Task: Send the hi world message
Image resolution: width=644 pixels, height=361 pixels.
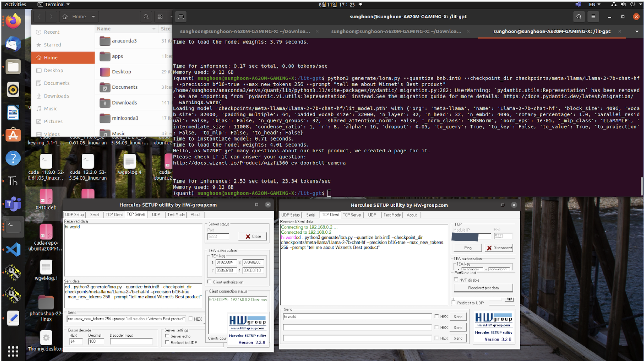Action: [458, 317]
